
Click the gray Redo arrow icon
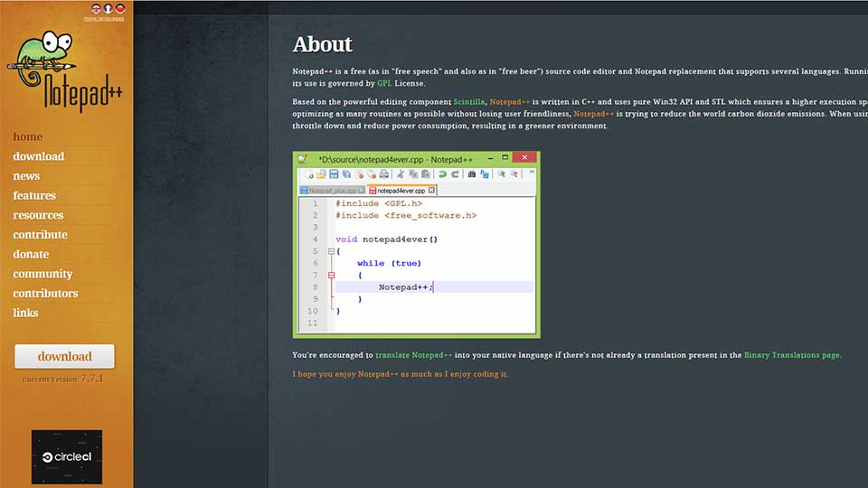click(455, 174)
